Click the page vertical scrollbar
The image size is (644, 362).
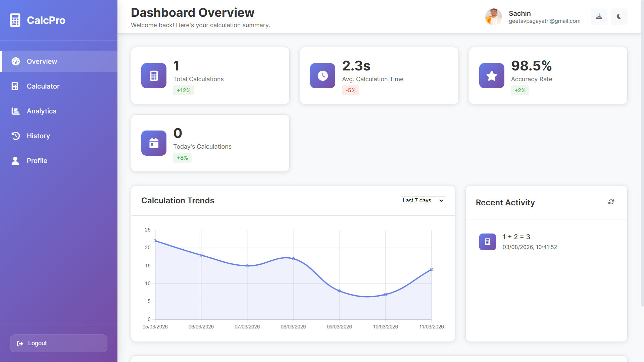642,151
